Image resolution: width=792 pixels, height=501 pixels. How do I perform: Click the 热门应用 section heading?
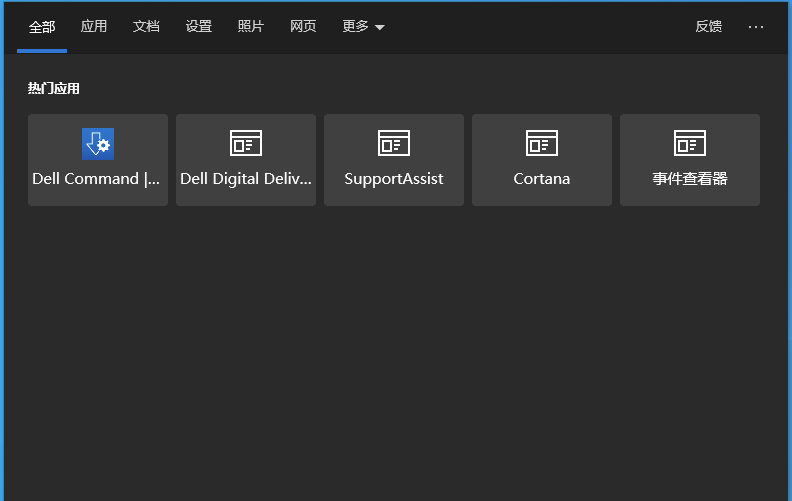click(54, 88)
